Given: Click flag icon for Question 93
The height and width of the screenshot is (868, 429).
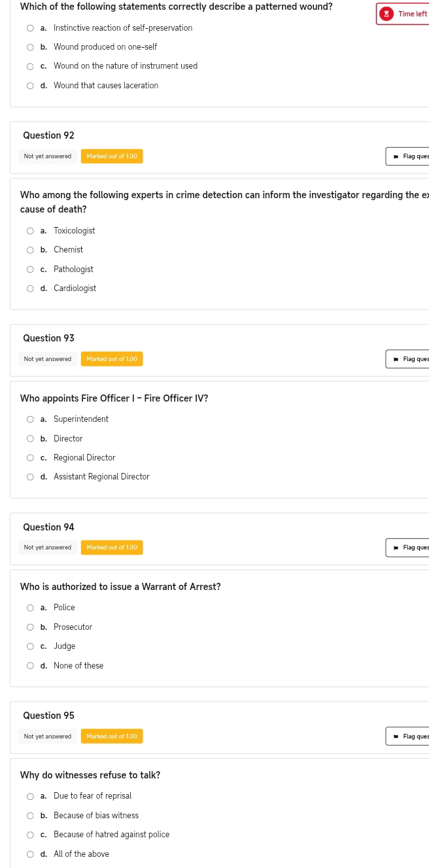Looking at the screenshot, I should [x=396, y=359].
